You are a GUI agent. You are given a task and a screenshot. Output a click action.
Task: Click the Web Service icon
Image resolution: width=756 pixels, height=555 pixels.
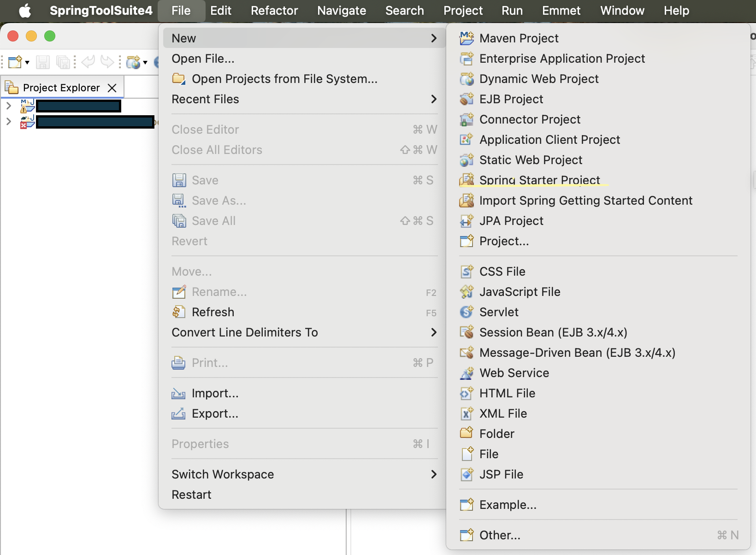click(467, 373)
